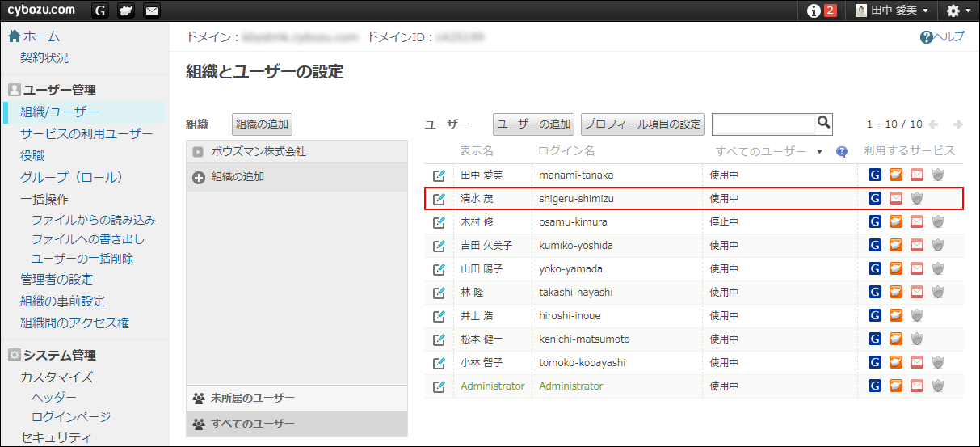The width and height of the screenshot is (980, 447).
Task: Click cybozu.com logo
Action: pos(41,11)
